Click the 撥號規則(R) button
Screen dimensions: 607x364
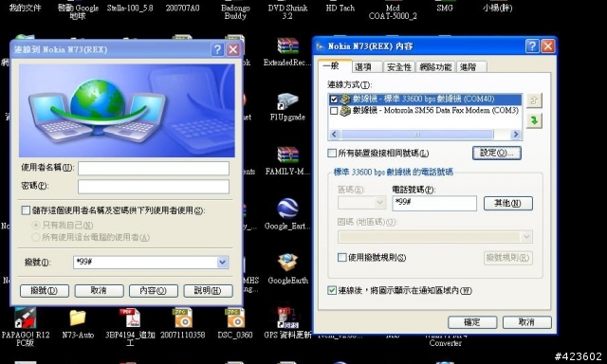pos(508,258)
